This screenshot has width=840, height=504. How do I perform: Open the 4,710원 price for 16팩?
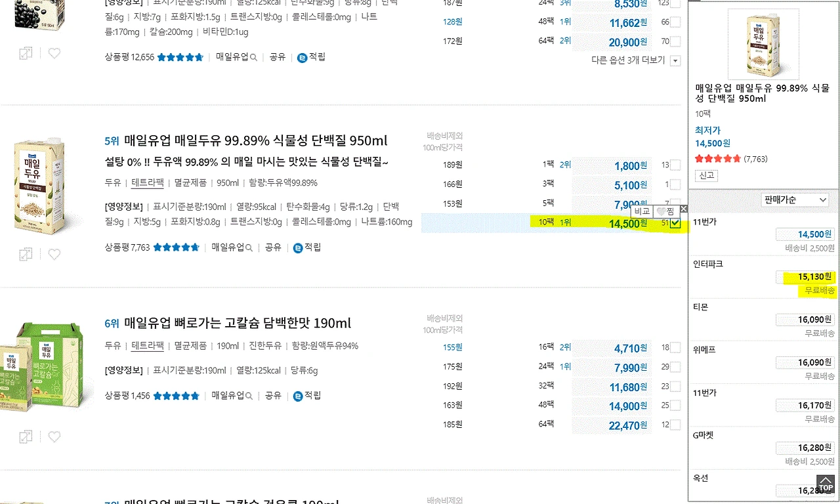click(x=631, y=348)
